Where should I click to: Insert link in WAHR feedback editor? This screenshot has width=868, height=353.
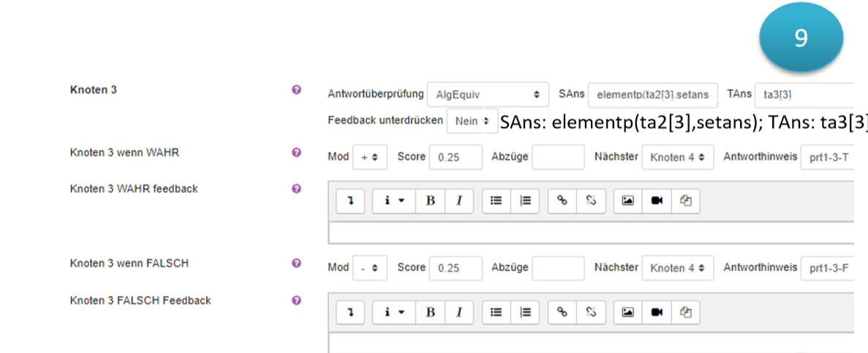(x=562, y=201)
